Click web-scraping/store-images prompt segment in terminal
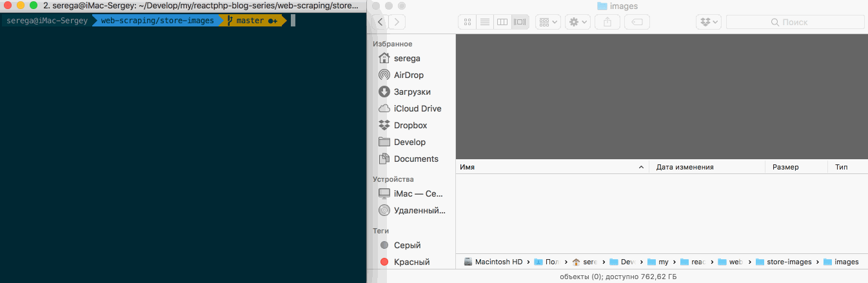Viewport: 868px width, 283px height. (157, 21)
